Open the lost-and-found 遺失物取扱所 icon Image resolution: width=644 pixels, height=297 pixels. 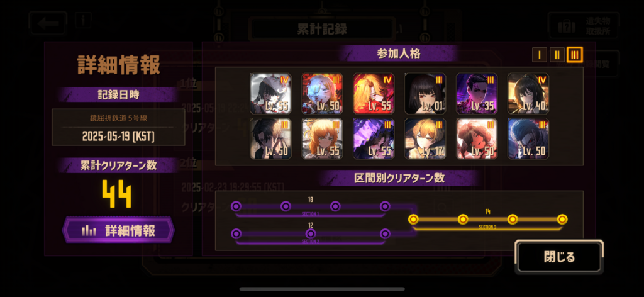pyautogui.click(x=583, y=25)
